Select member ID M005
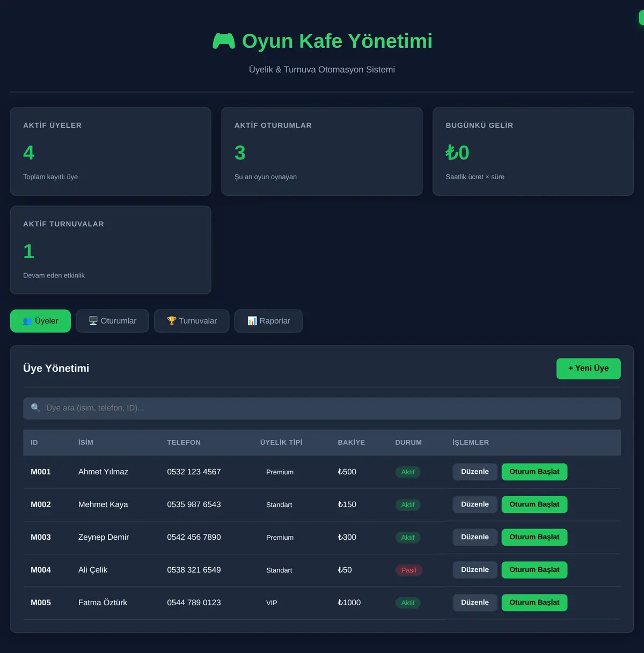 (41, 603)
